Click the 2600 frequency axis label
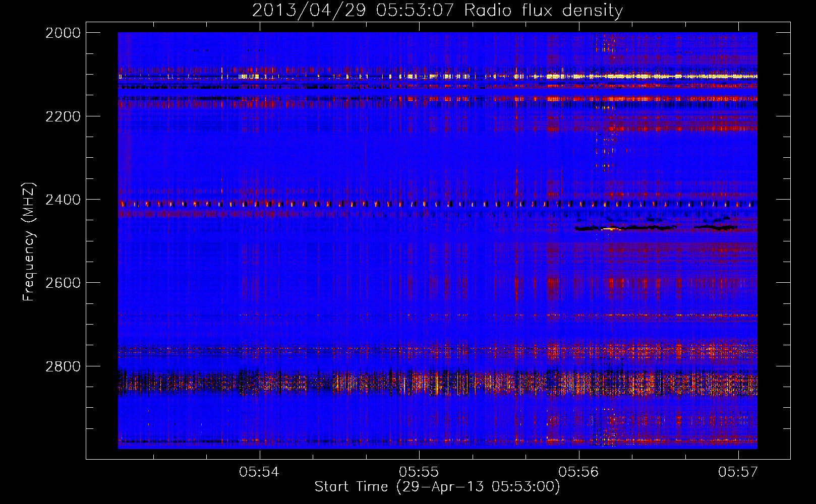Image resolution: width=816 pixels, height=504 pixels. pyautogui.click(x=63, y=283)
